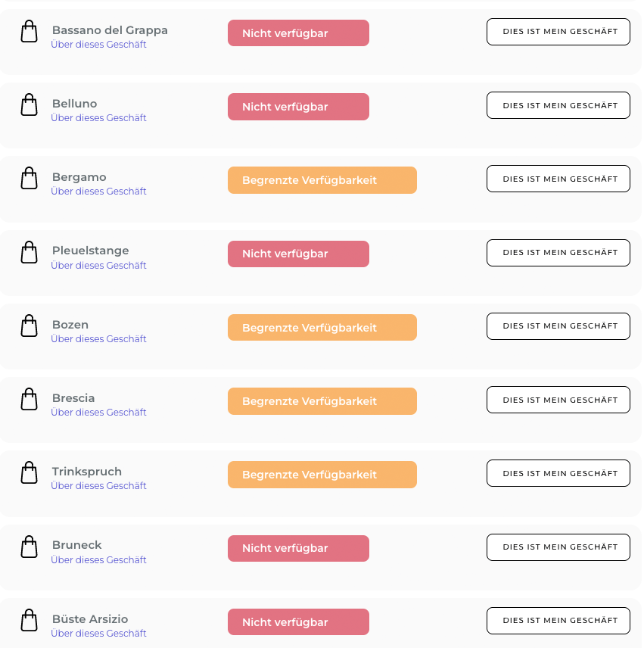Pick Pleuelstange with 'Dies ist mein Geschäft' button

(x=558, y=253)
